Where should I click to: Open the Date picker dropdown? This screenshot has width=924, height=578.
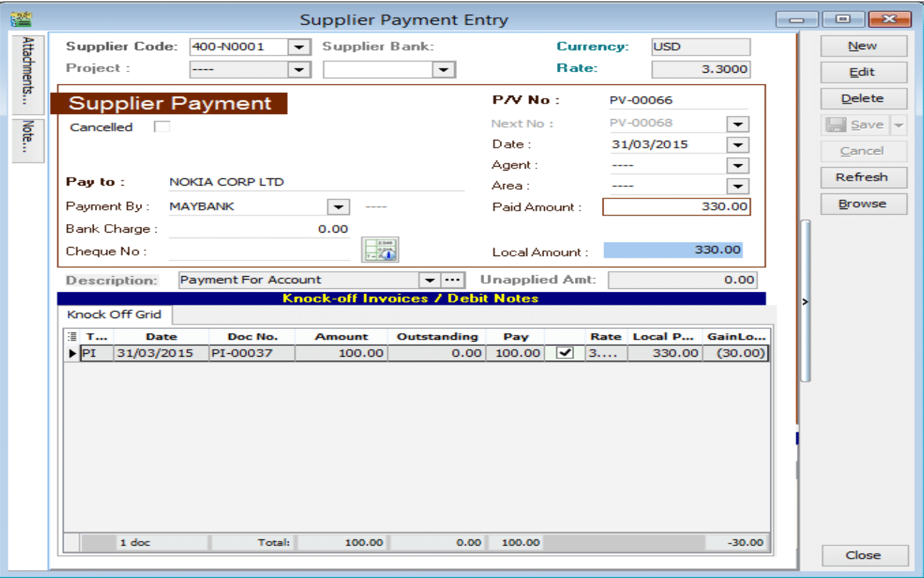coord(737,145)
